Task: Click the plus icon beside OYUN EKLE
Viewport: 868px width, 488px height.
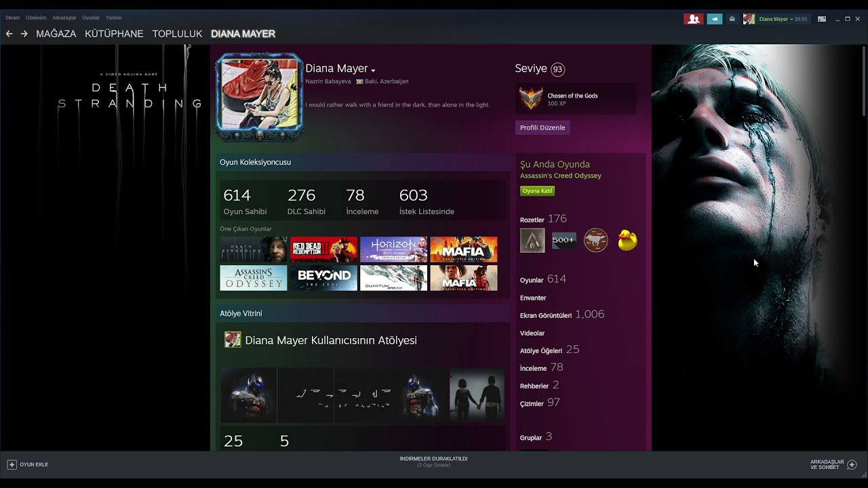Action: 12,464
